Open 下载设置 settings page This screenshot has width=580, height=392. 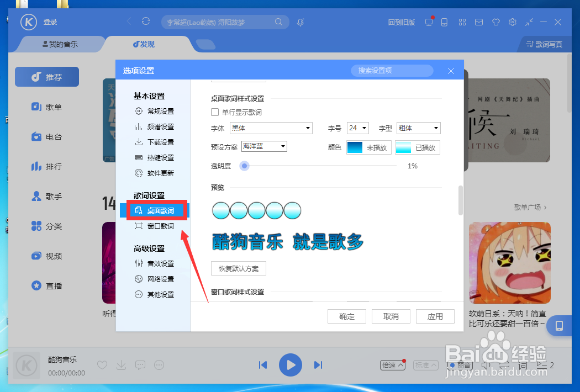(x=155, y=142)
